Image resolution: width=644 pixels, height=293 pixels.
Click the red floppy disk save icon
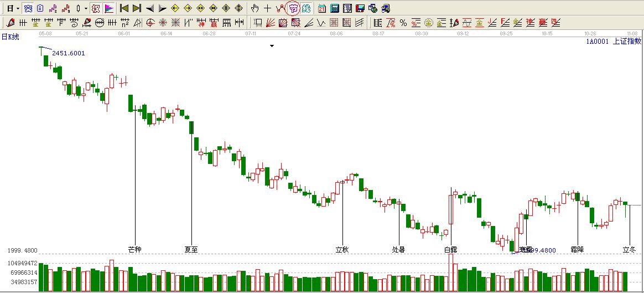click(x=360, y=8)
